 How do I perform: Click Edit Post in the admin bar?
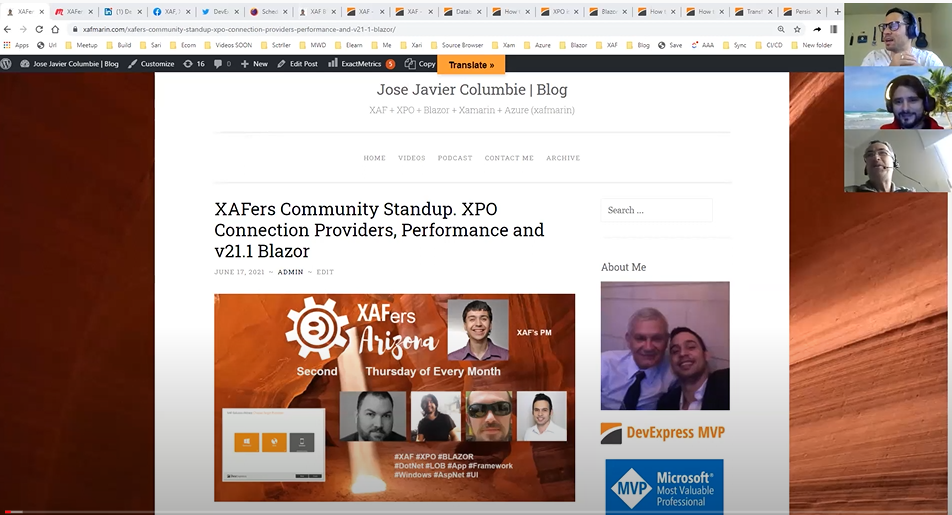pyautogui.click(x=298, y=64)
